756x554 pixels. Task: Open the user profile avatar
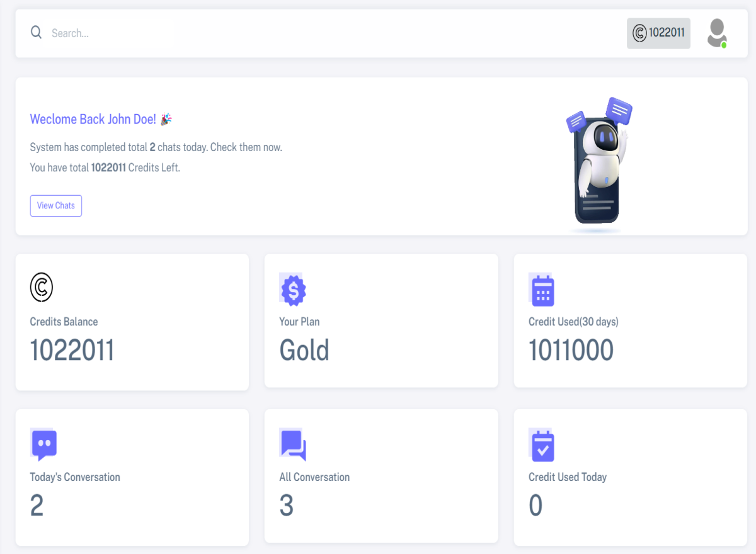(x=717, y=33)
